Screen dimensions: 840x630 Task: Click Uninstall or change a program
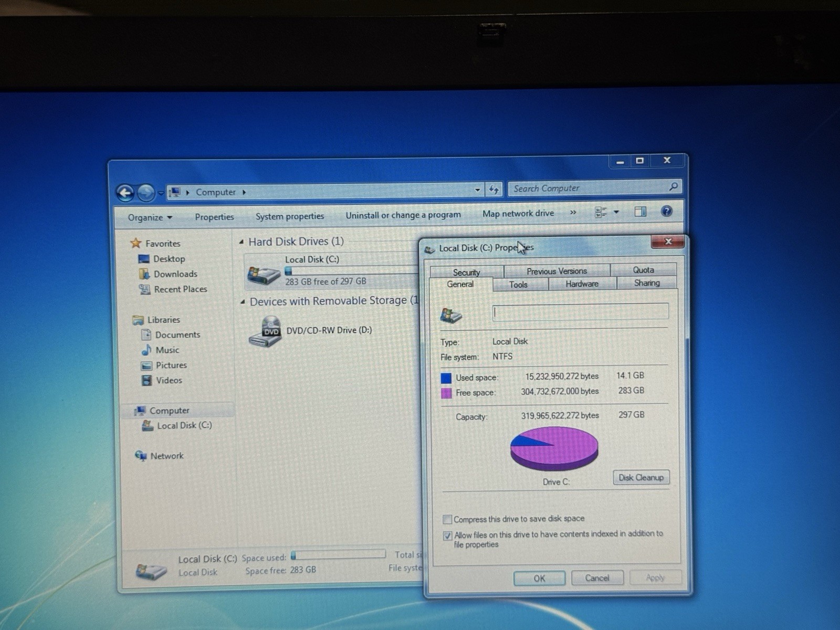(403, 215)
